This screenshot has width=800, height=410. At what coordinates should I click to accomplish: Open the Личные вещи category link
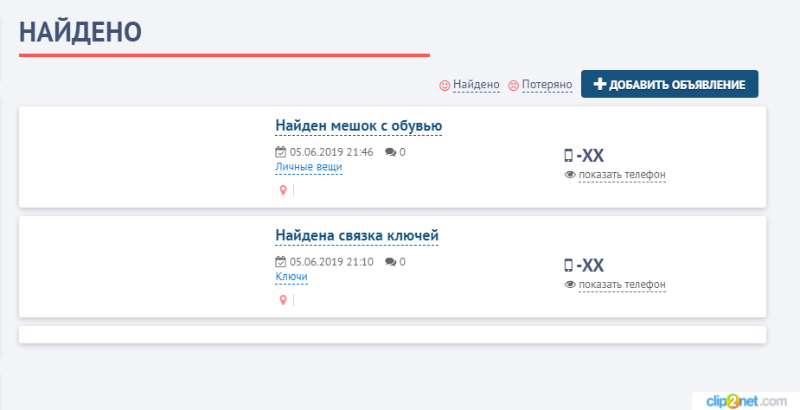click(308, 167)
